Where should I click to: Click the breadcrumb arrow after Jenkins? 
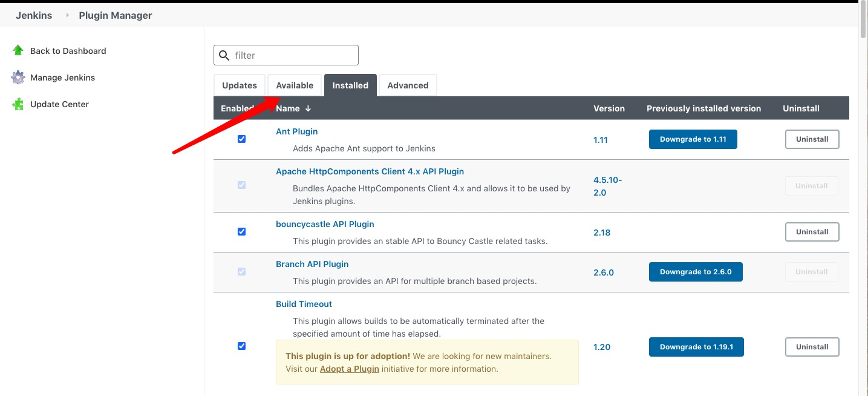coord(67,15)
